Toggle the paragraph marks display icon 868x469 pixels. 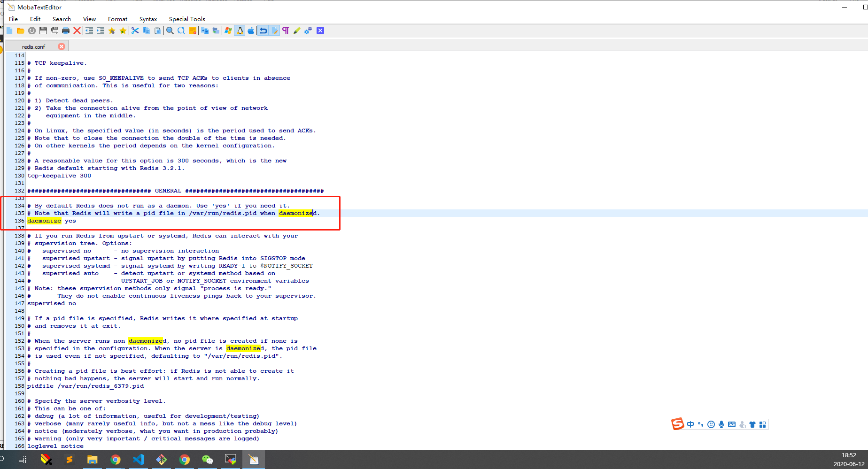coord(286,31)
